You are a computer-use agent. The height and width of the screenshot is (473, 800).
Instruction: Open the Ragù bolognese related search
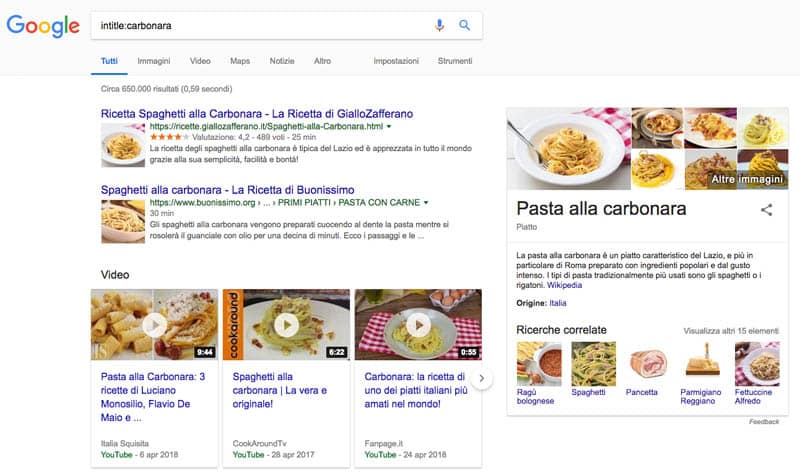point(539,374)
